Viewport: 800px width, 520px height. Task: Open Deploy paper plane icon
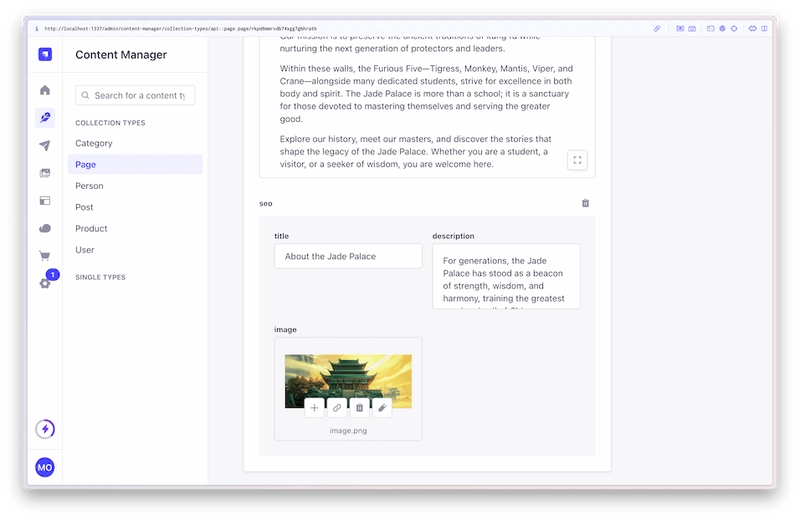pyautogui.click(x=45, y=146)
